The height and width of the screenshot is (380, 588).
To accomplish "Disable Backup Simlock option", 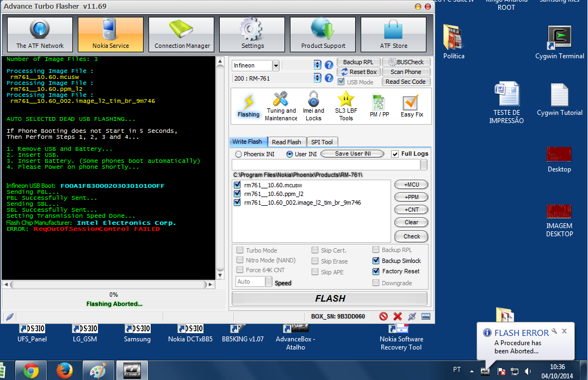I will click(376, 261).
